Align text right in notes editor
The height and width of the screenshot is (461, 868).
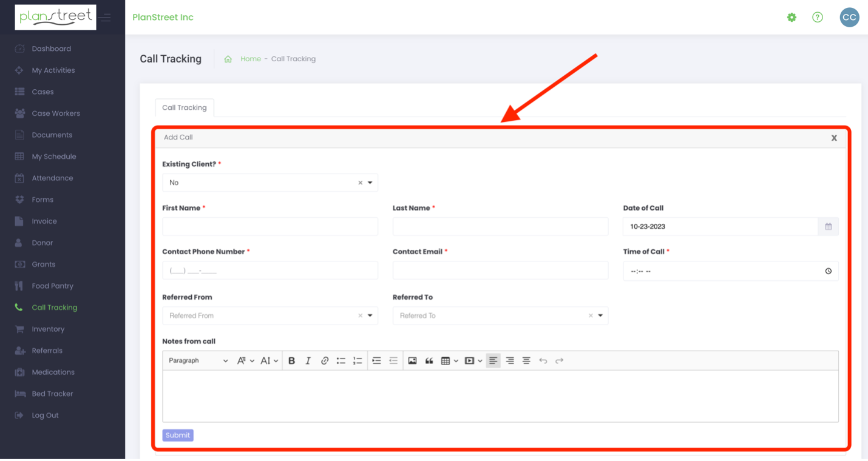(x=510, y=361)
